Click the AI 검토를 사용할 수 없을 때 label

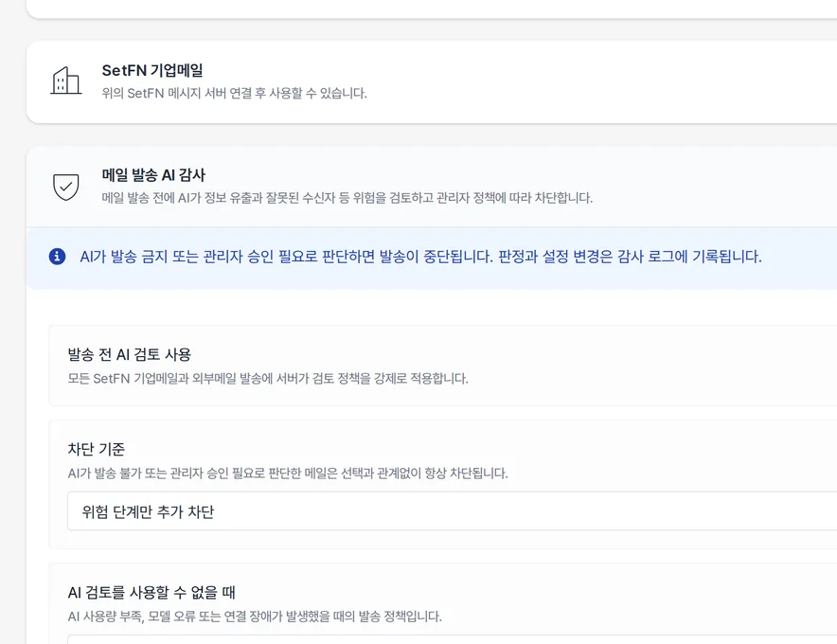tap(151, 592)
